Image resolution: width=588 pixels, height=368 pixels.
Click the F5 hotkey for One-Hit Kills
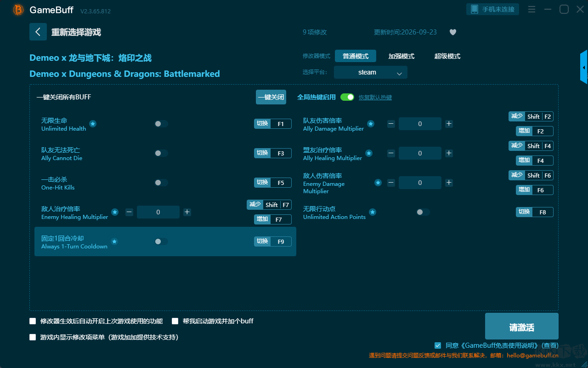pos(273,183)
